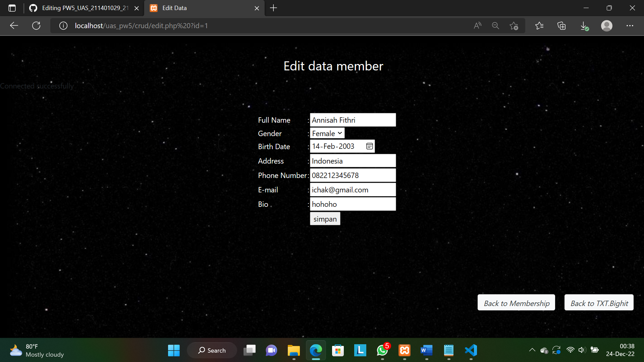The width and height of the screenshot is (644, 362).
Task: Click the Add this page to favorites star icon
Action: pyautogui.click(x=514, y=25)
